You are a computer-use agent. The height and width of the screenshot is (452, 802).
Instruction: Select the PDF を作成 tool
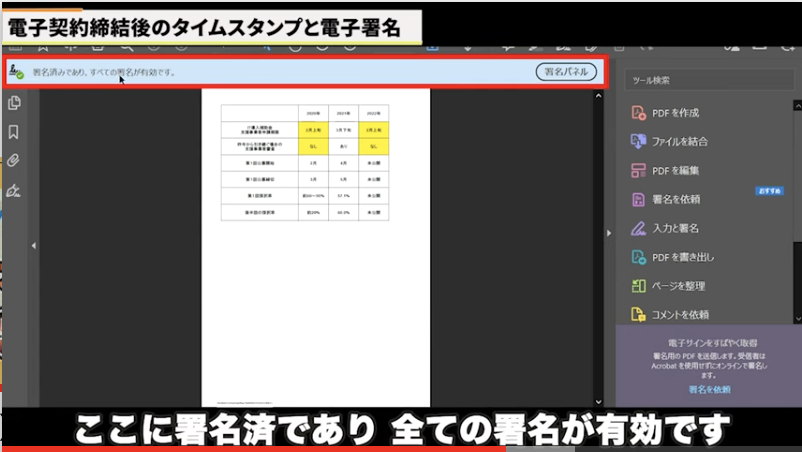coord(675,113)
